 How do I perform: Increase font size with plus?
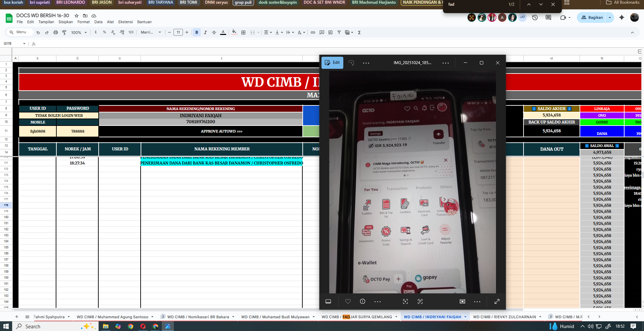(187, 33)
